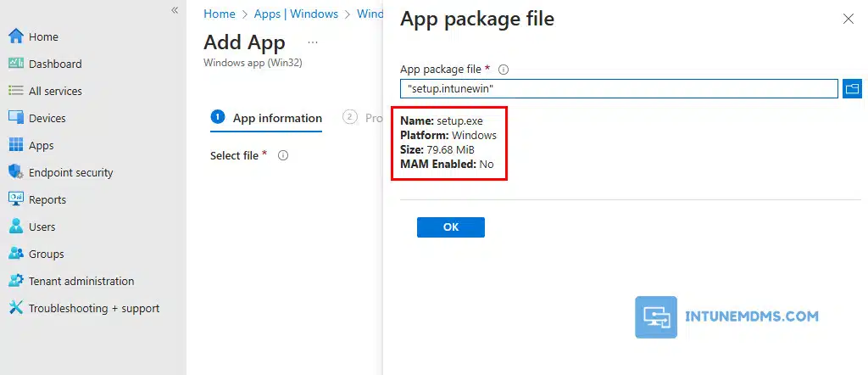Screen dimensions: 868x375
Task: Open Tenant administration menu item
Action: (81, 281)
